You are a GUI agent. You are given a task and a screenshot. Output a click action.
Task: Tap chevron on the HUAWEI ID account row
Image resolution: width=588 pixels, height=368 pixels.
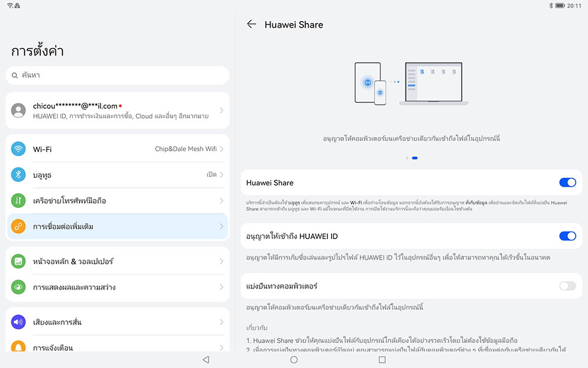tap(222, 111)
